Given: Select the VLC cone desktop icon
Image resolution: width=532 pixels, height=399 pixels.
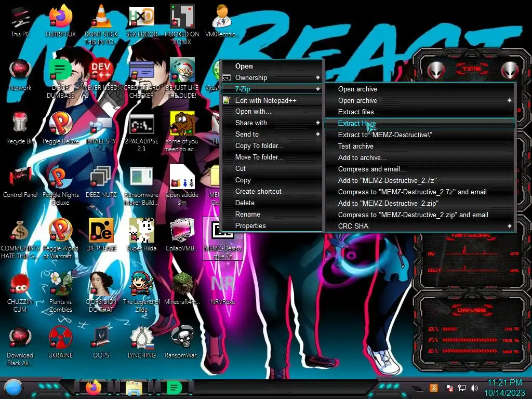Looking at the screenshot, I should pyautogui.click(x=101, y=25).
